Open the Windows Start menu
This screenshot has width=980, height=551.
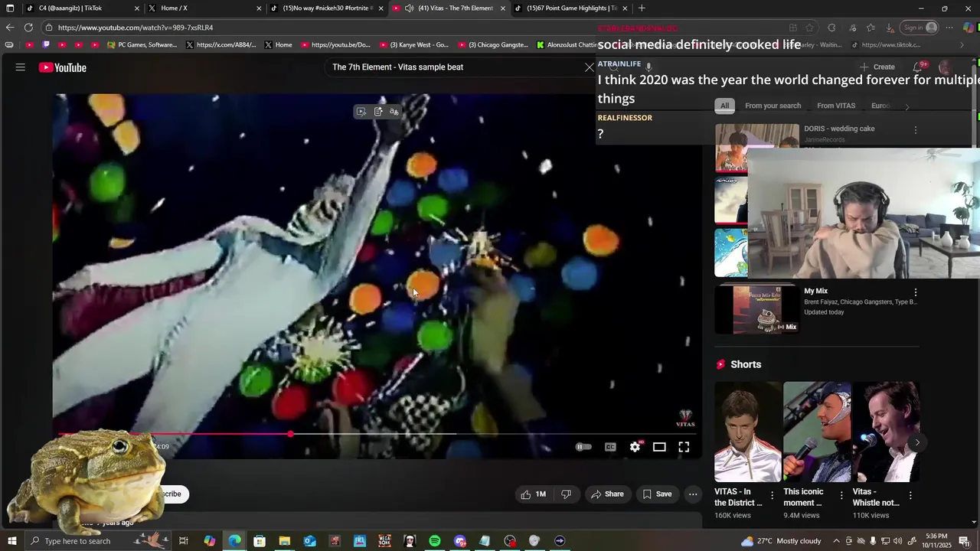pyautogui.click(x=11, y=541)
